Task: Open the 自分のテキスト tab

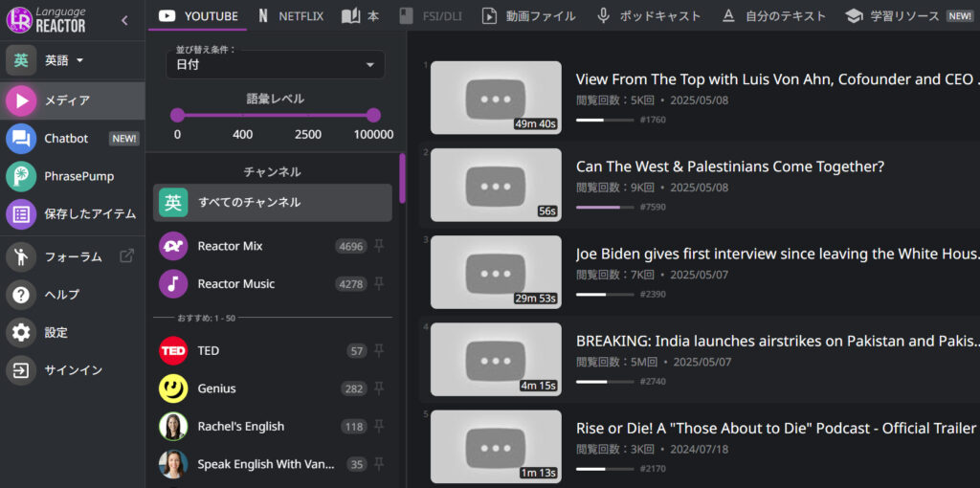Action: click(x=773, y=16)
